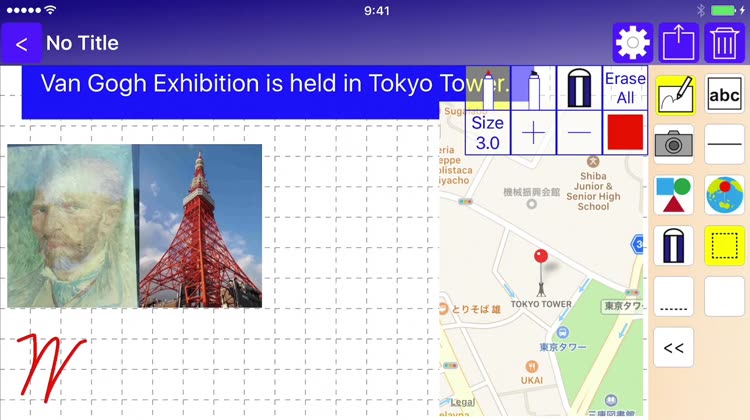Tap the share/export icon
Screen dimensions: 750x420
click(678, 43)
